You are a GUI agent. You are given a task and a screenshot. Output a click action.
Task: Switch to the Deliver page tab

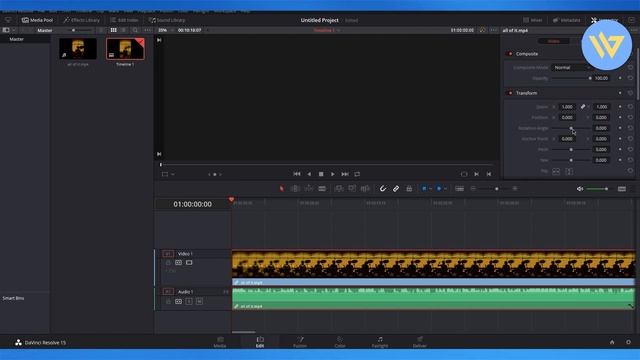click(420, 342)
